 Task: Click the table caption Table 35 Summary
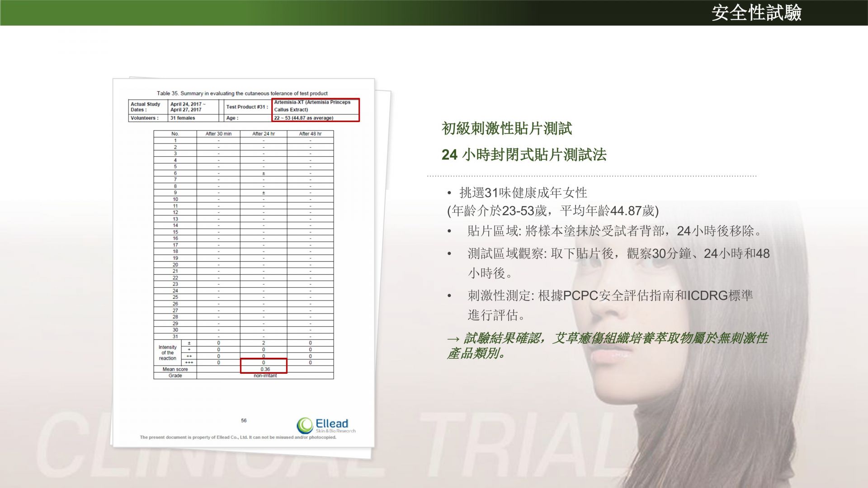(x=242, y=94)
